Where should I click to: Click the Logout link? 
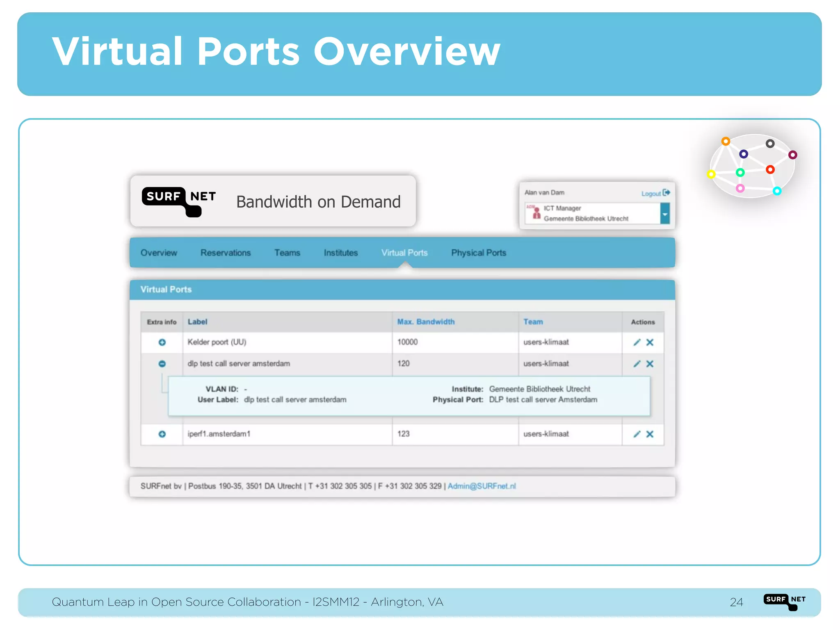pos(655,193)
